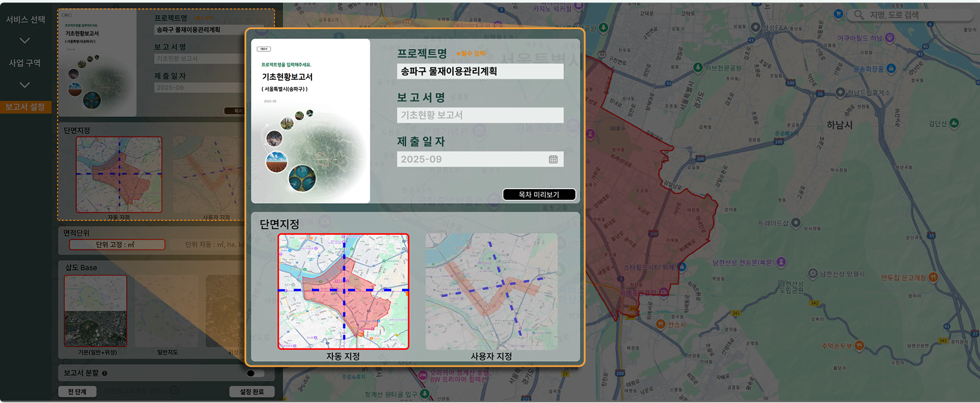Choose 사용자 지정 section map in popup
This screenshot has height=403, width=980.
[491, 291]
